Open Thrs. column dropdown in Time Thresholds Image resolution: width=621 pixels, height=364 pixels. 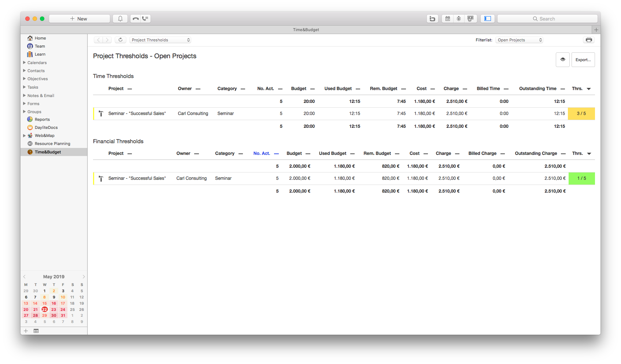click(x=589, y=89)
